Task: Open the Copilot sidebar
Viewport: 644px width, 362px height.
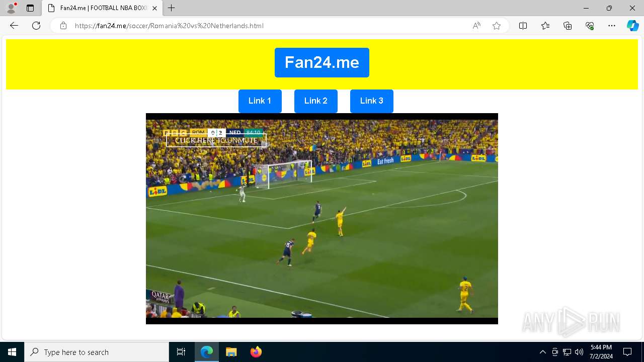Action: point(632,26)
